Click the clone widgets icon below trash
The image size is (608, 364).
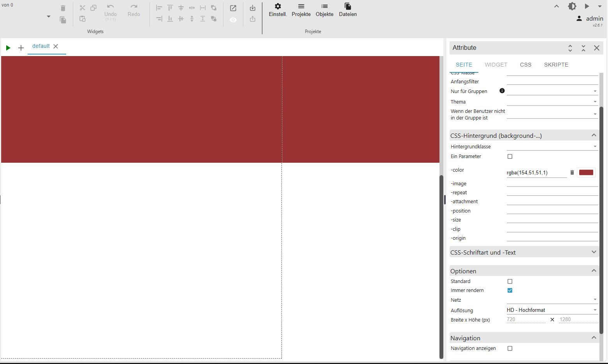[x=63, y=20]
